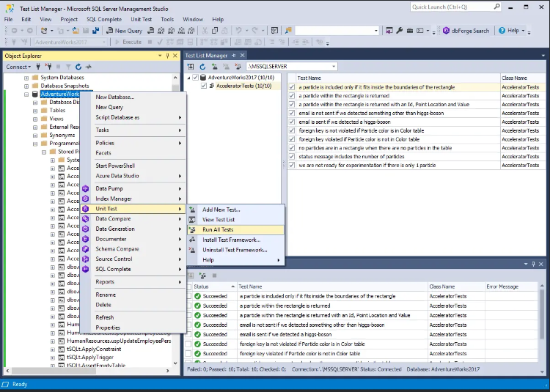Click Properties in context menu
This screenshot has height=392, width=550.
[133, 328]
